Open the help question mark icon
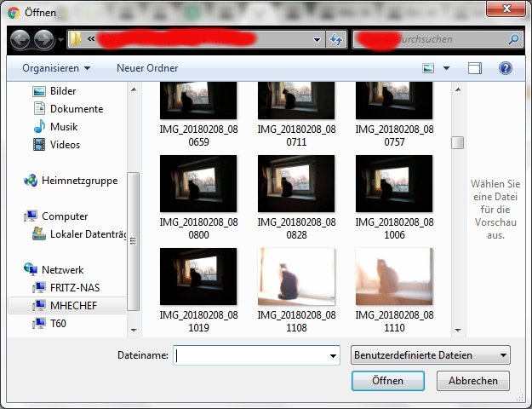Screen dimensions: 532x409 (x=505, y=68)
